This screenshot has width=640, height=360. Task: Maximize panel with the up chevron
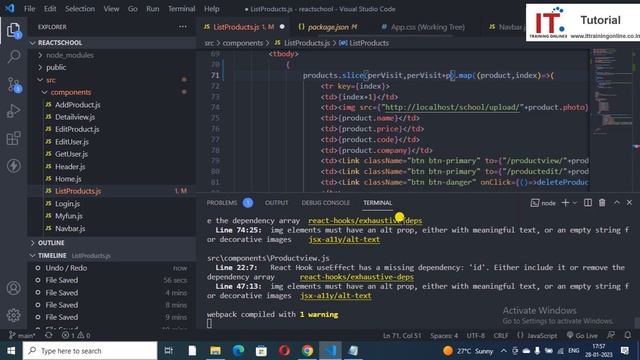tap(617, 202)
